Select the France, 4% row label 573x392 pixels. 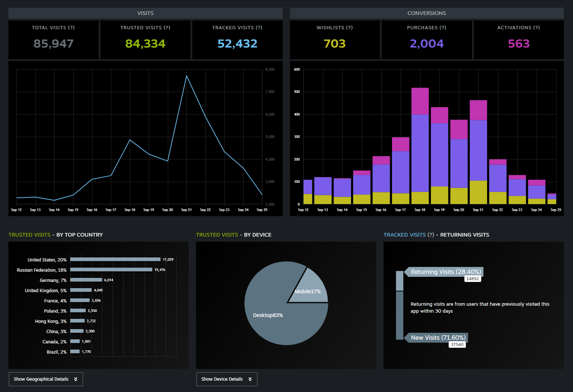coord(55,301)
